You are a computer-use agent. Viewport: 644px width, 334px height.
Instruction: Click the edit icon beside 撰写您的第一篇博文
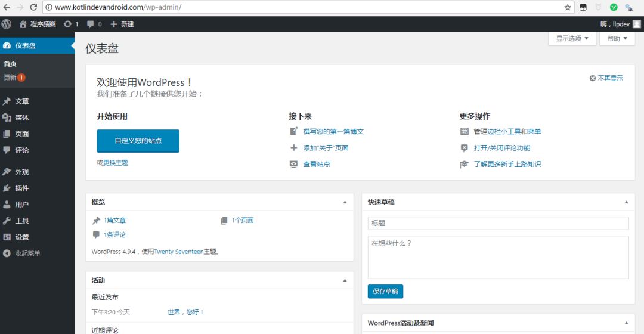tap(293, 131)
